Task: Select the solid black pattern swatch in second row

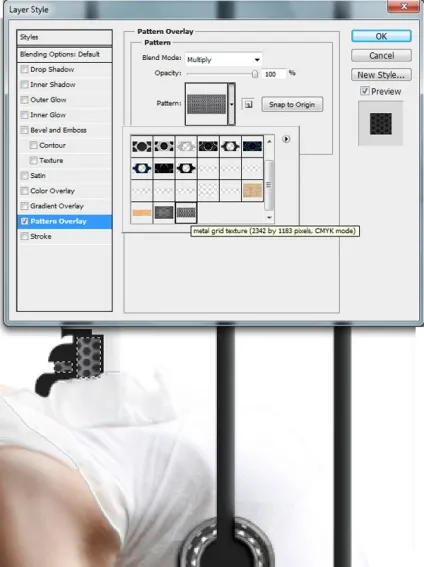Action: [x=164, y=168]
